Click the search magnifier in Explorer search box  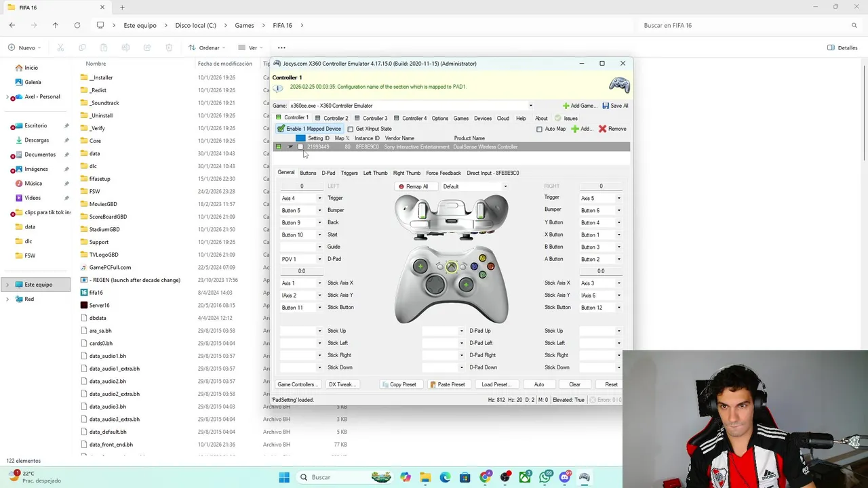(x=854, y=25)
